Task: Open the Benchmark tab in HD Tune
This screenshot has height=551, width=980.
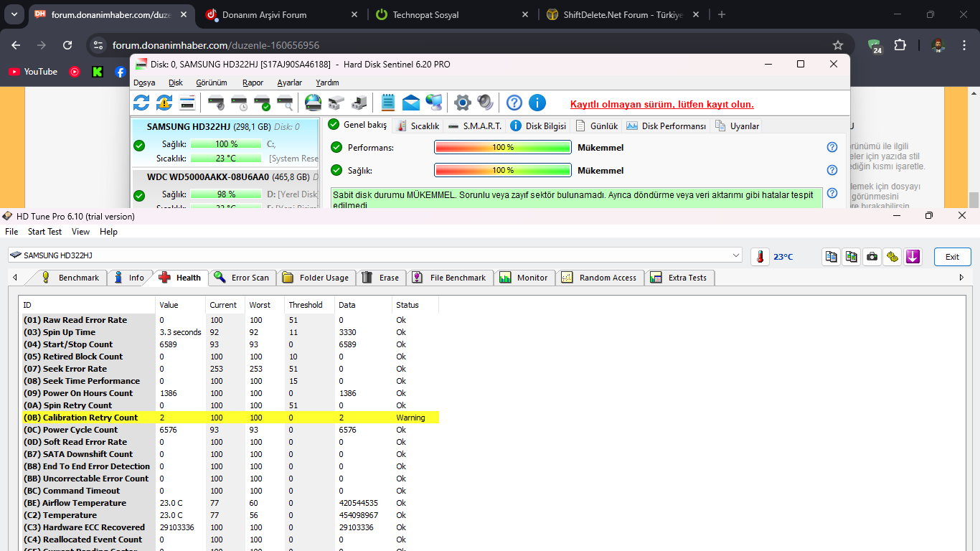Action: (x=70, y=278)
